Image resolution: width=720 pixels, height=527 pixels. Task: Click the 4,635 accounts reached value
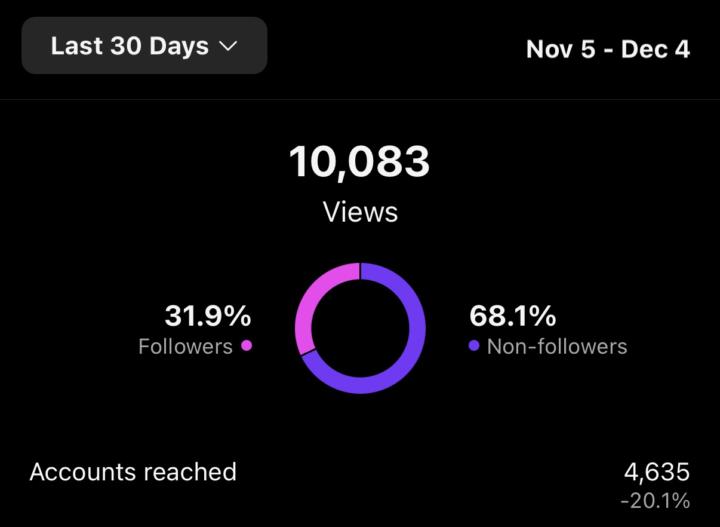656,472
